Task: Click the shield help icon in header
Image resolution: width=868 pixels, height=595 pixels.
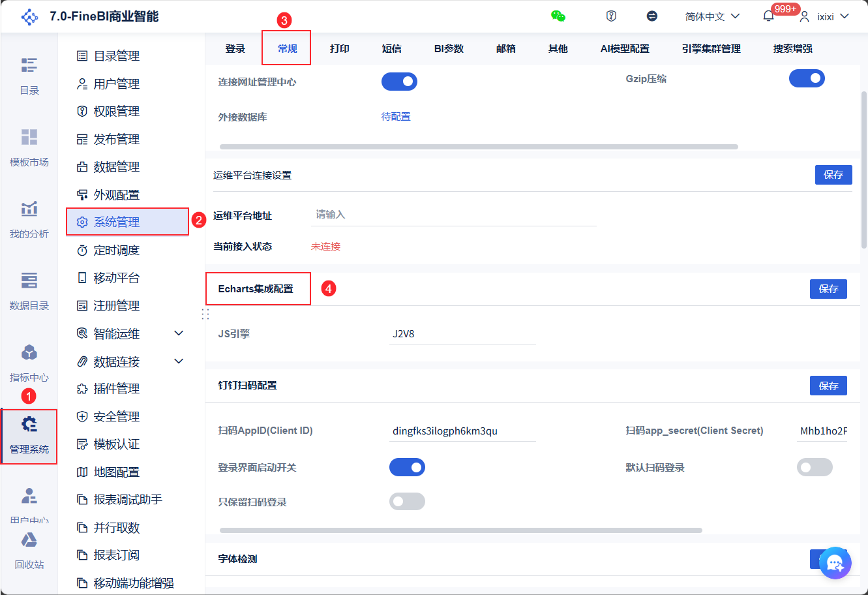Action: click(611, 16)
